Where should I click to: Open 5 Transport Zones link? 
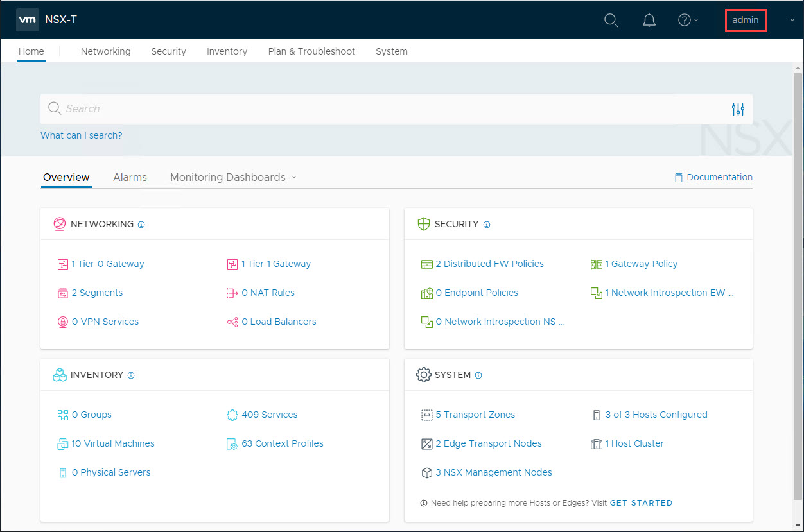[475, 415]
